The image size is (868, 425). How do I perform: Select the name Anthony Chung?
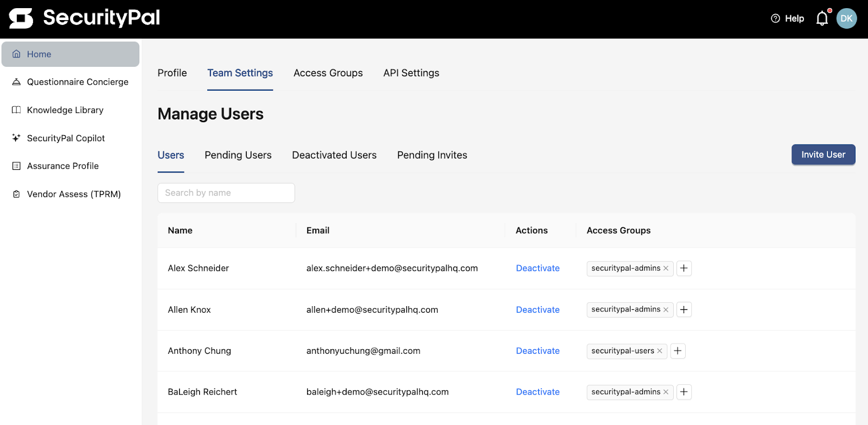coord(199,351)
